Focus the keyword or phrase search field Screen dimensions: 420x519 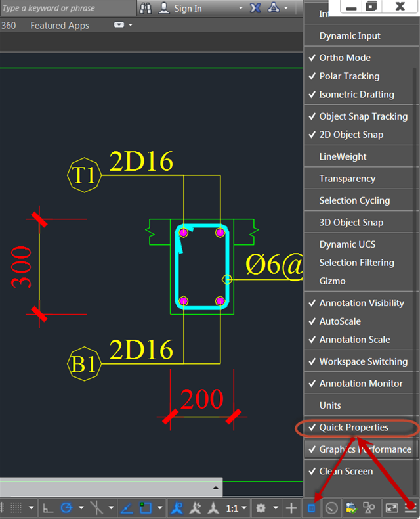click(x=68, y=8)
